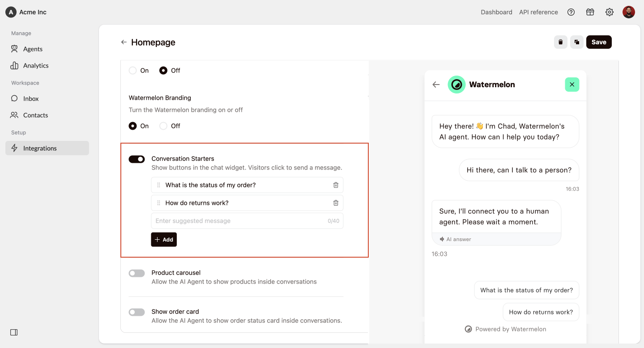Open the help question mark icon

[571, 12]
